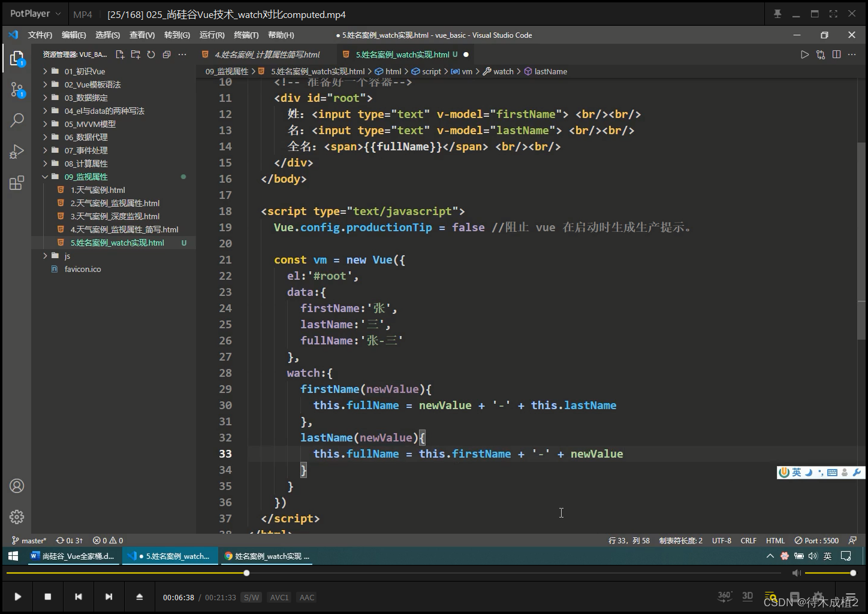Expand the 05_MVVM模型 folder
The height and width of the screenshot is (614, 868).
114,124
